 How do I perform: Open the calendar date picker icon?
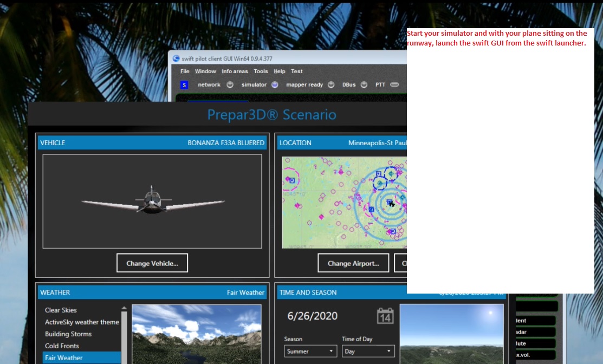click(x=385, y=316)
